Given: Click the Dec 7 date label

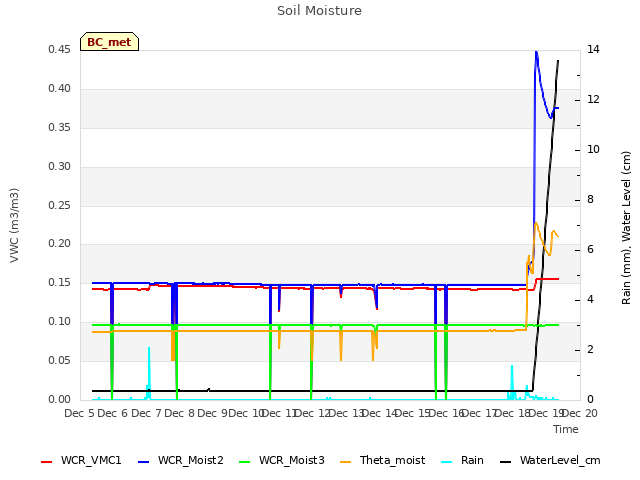Looking at the screenshot, I should pyautogui.click(x=146, y=413).
